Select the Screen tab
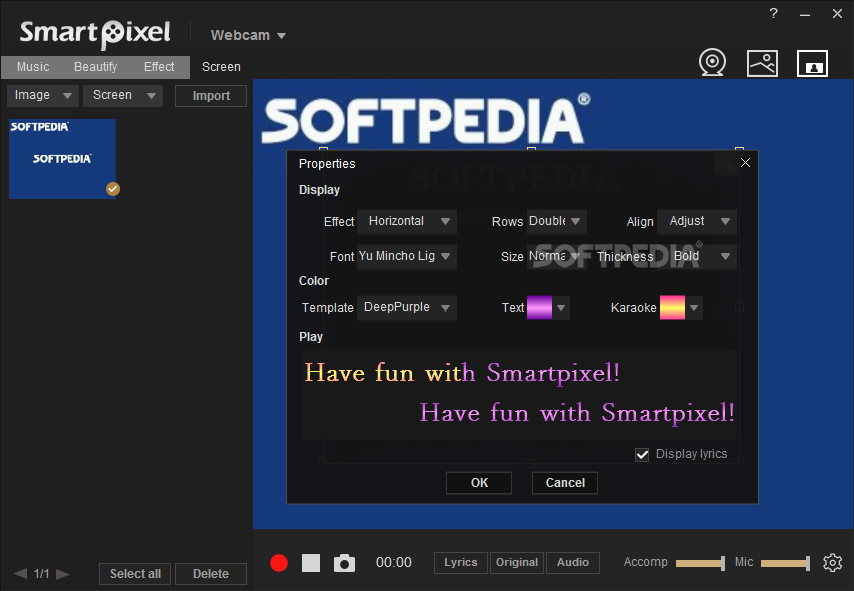The image size is (854, 591). [x=221, y=67]
